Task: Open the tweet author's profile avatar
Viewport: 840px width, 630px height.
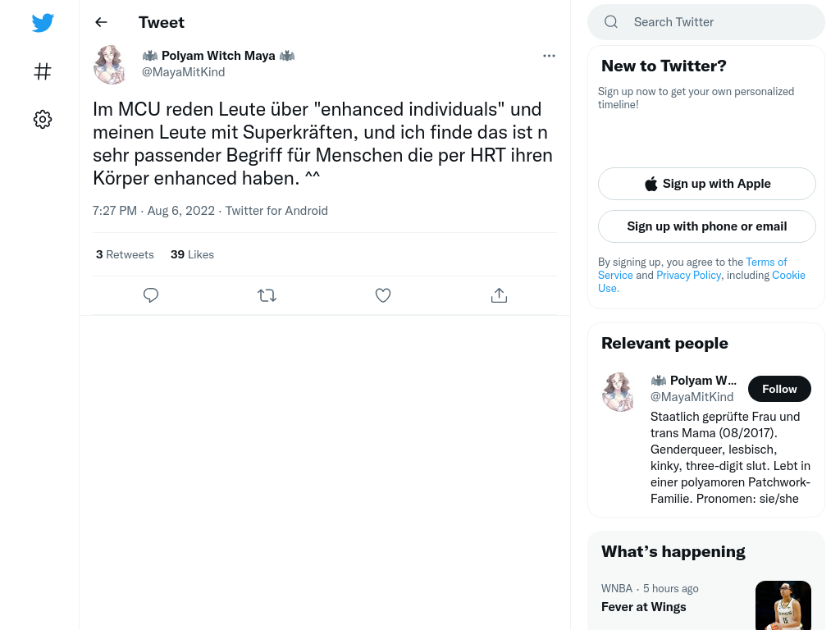Action: (x=109, y=64)
